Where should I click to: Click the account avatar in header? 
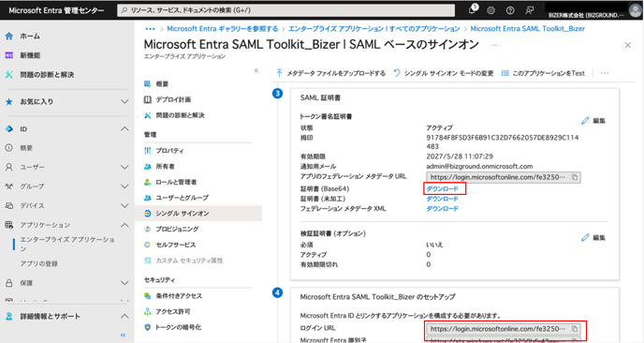[x=635, y=10]
